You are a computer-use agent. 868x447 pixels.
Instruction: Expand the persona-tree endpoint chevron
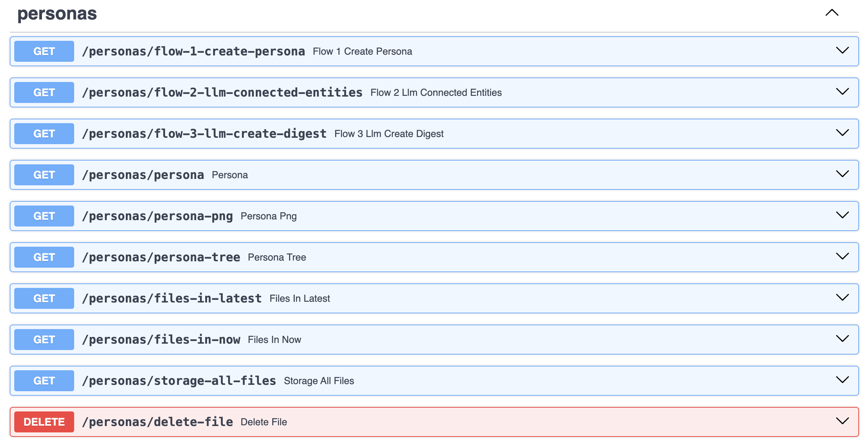pyautogui.click(x=842, y=256)
